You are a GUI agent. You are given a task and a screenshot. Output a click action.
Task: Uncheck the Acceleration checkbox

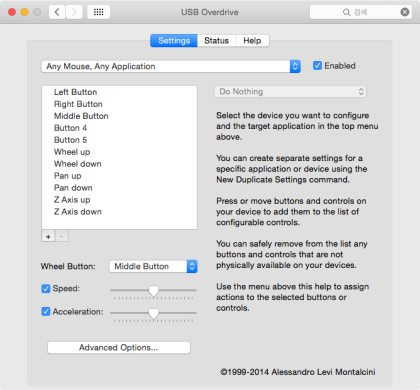pyautogui.click(x=46, y=312)
